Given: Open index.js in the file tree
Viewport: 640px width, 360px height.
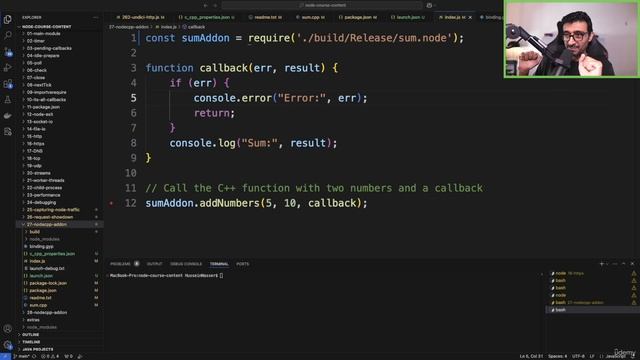Looking at the screenshot, I should [37, 261].
